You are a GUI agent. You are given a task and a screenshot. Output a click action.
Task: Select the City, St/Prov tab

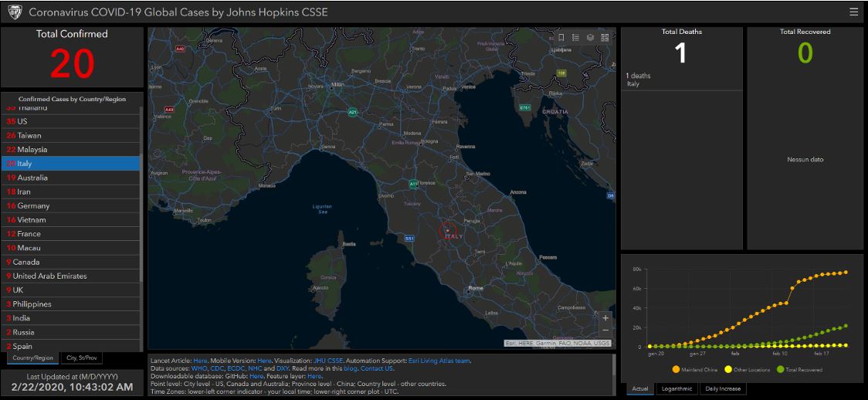pyautogui.click(x=81, y=358)
